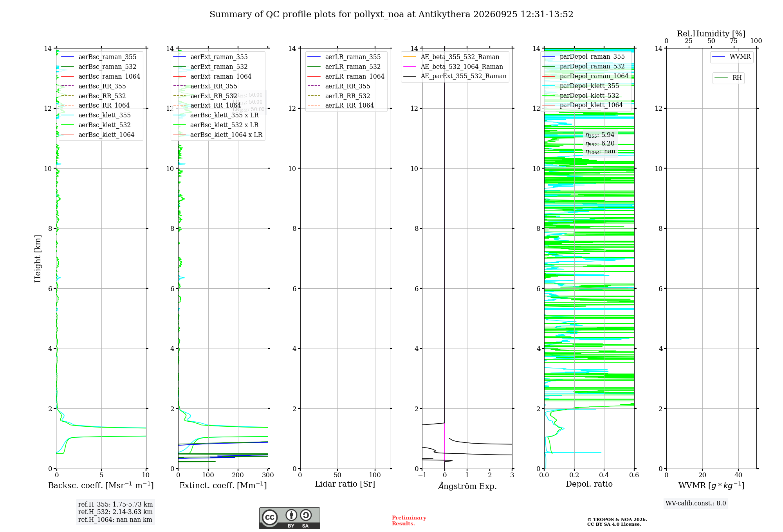Image resolution: width=783 pixels, height=532 pixels.
Task: Click the ShareAlike SA circular arrow icon
Action: point(306,515)
